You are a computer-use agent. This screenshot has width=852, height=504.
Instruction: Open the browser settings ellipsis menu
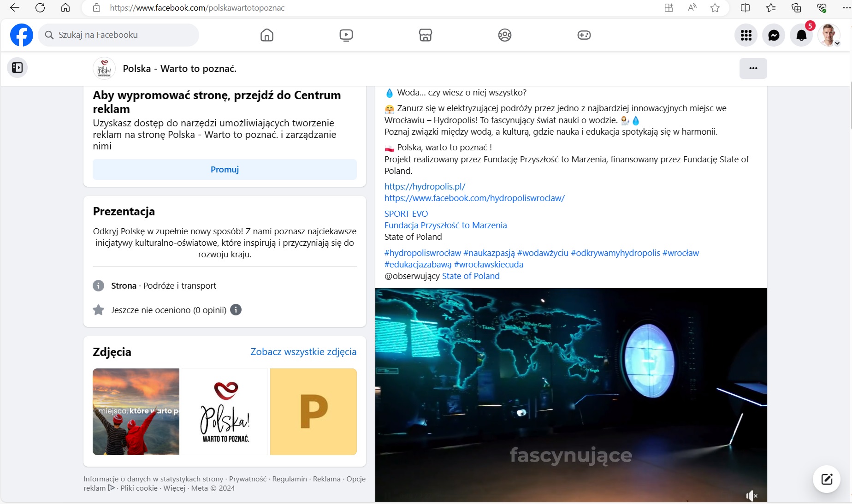point(846,8)
